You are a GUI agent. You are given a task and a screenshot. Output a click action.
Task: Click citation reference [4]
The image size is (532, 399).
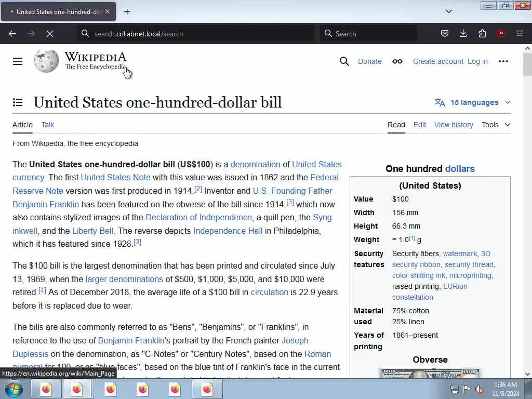[x=42, y=290]
